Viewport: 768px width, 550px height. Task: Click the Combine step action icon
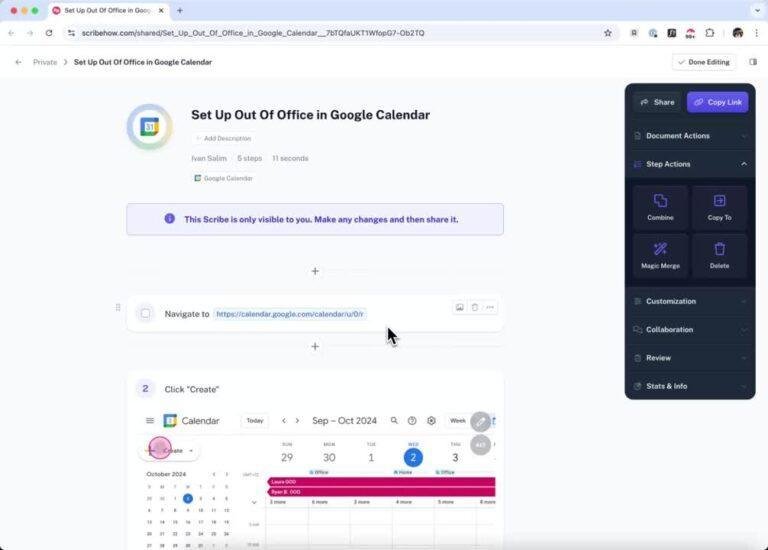coord(660,201)
